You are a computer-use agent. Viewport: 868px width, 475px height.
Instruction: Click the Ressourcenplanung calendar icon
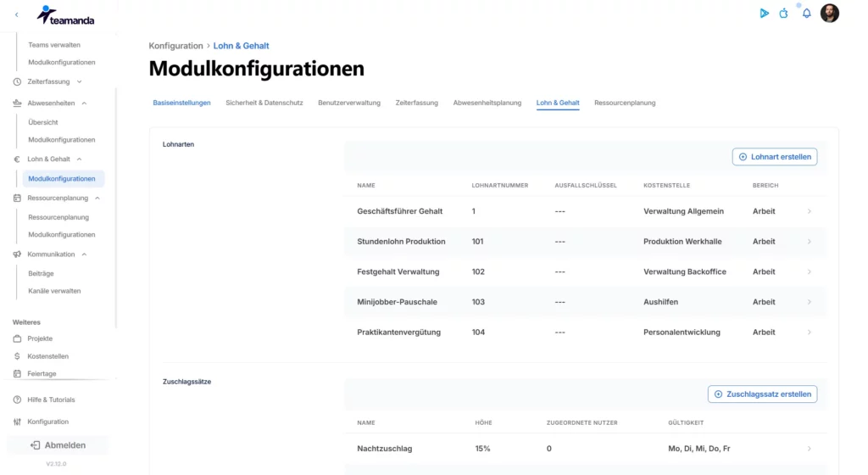click(17, 198)
